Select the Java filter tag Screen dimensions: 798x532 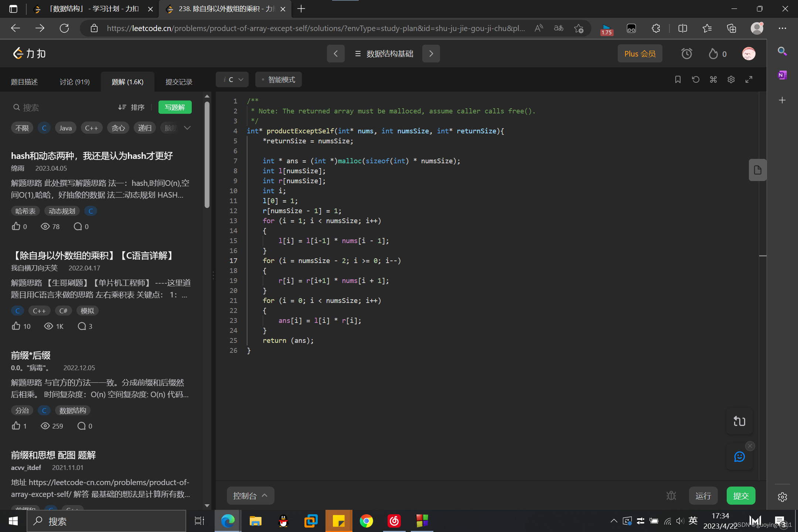[65, 128]
